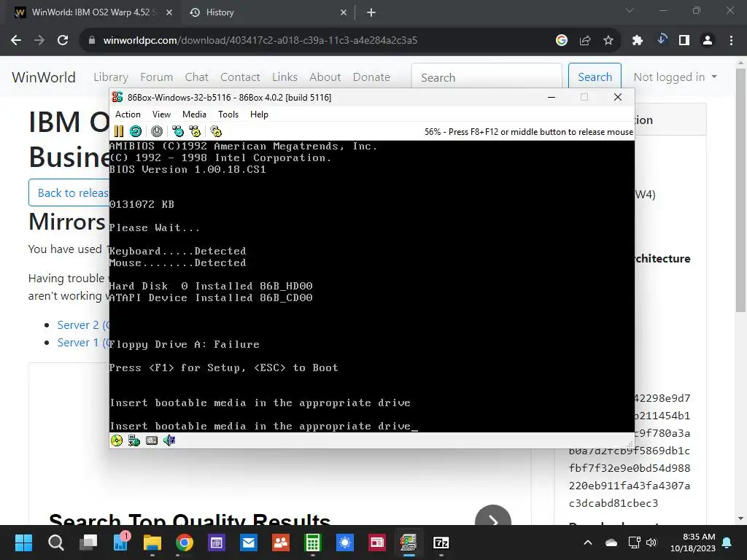Open Chrome profile icon
Viewport: 747px width, 560px height.
708,41
